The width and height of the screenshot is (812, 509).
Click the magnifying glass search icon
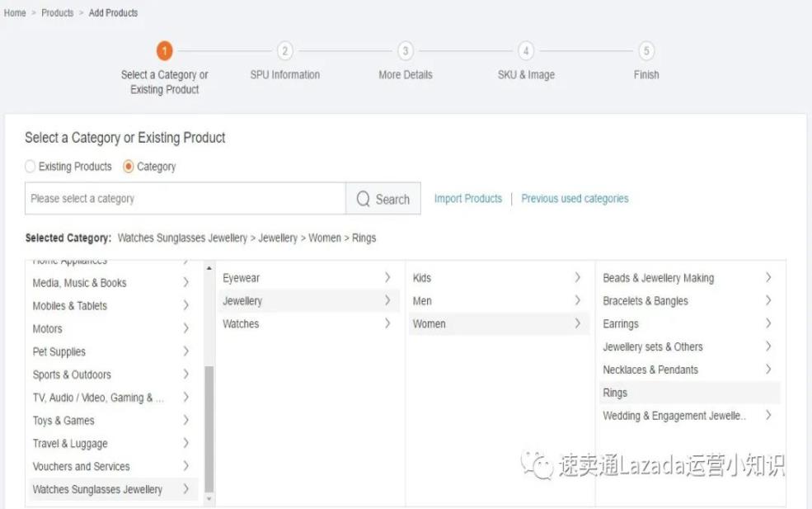point(364,199)
